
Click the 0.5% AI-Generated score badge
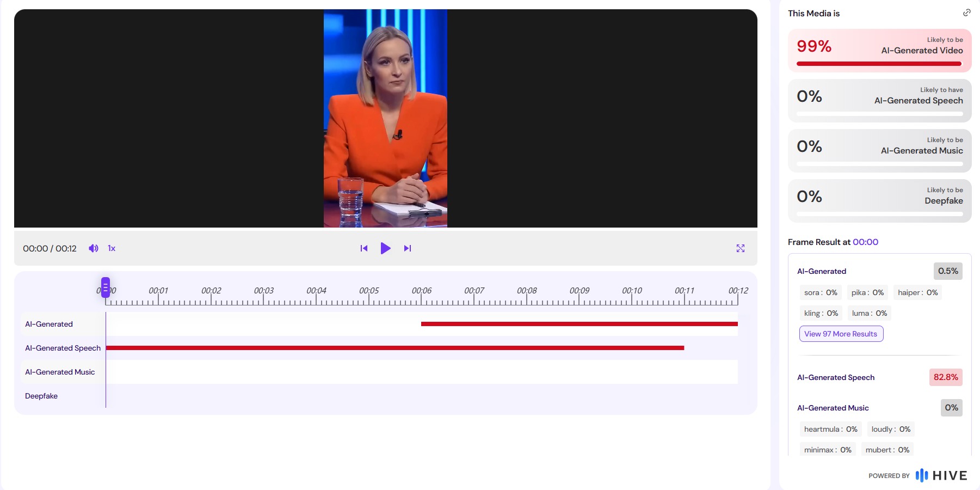click(948, 271)
